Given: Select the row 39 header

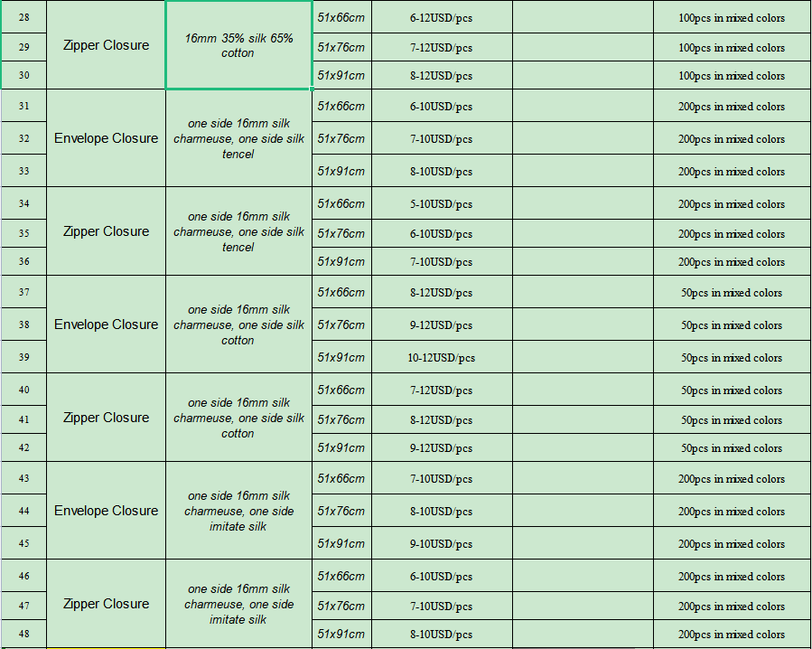Looking at the screenshot, I should tap(23, 357).
